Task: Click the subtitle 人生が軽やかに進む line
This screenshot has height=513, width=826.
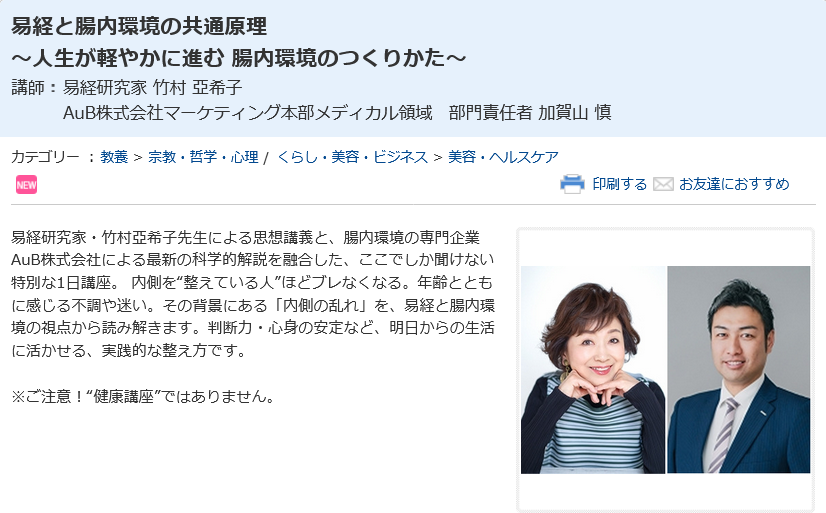Action: [x=239, y=58]
